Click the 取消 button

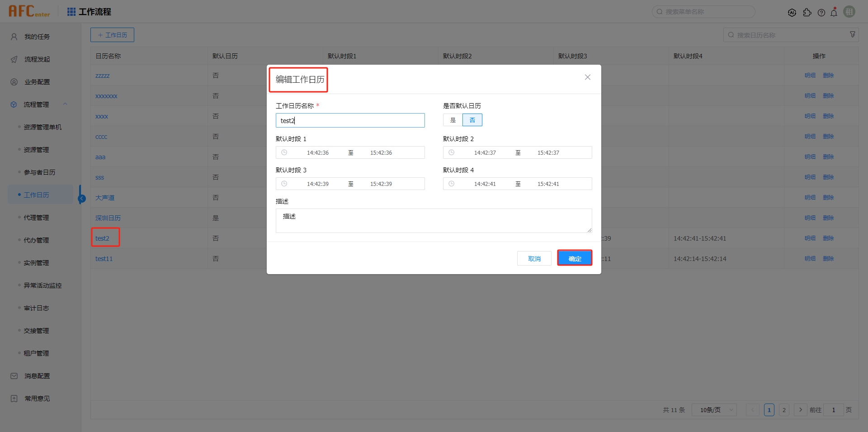[x=534, y=258]
